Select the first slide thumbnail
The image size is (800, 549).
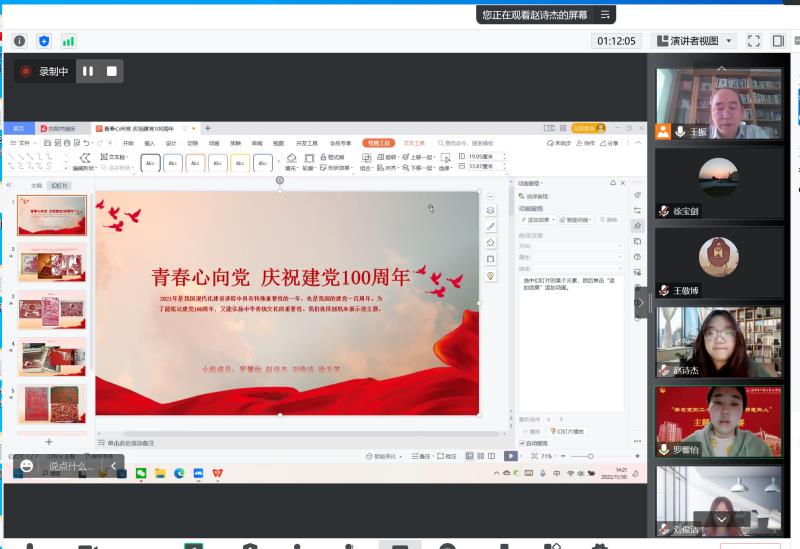(52, 216)
